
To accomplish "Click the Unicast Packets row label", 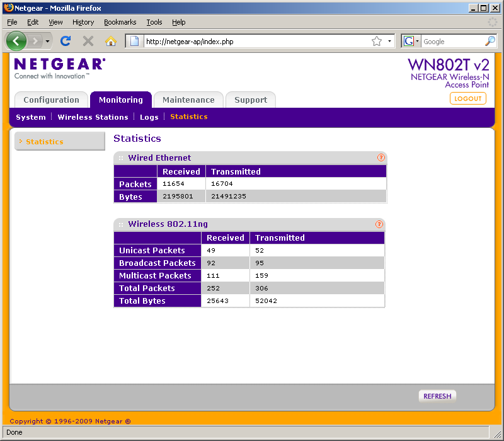I will coord(152,250).
